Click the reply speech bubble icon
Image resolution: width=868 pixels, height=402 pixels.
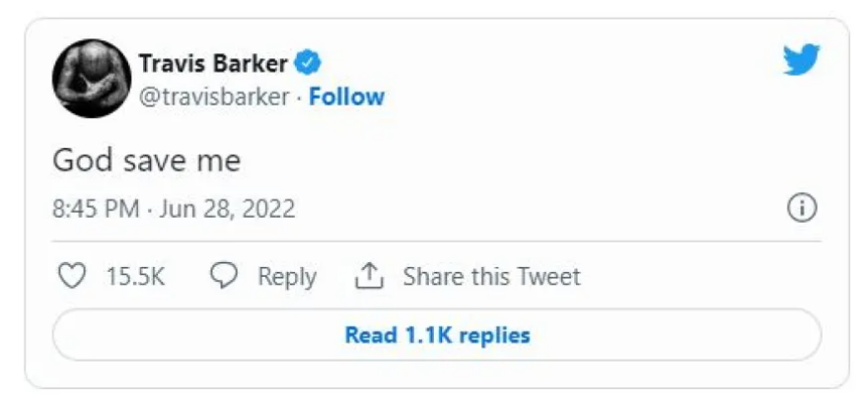(x=226, y=277)
